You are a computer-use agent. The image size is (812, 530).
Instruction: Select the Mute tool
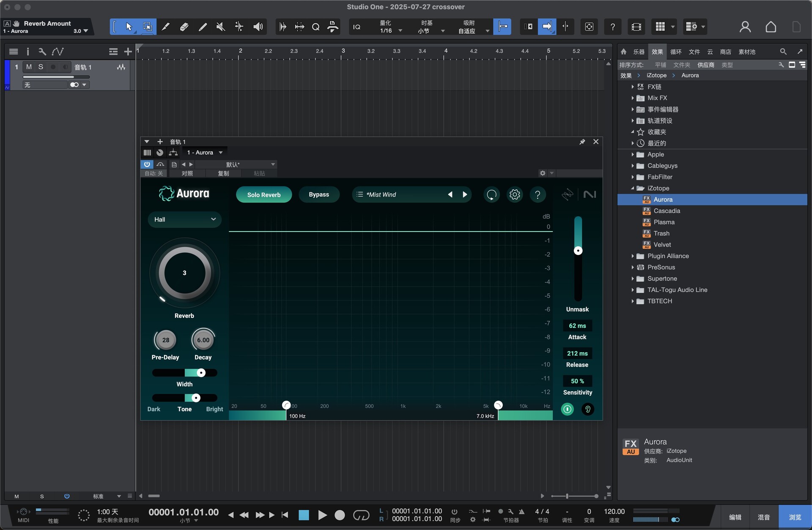point(220,27)
